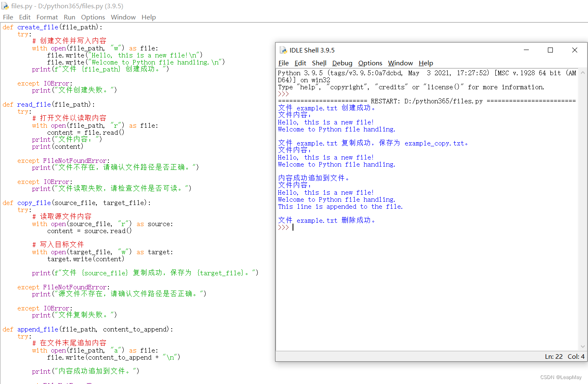
Task: Click the 'def append_file' definition line
Action: [88, 329]
